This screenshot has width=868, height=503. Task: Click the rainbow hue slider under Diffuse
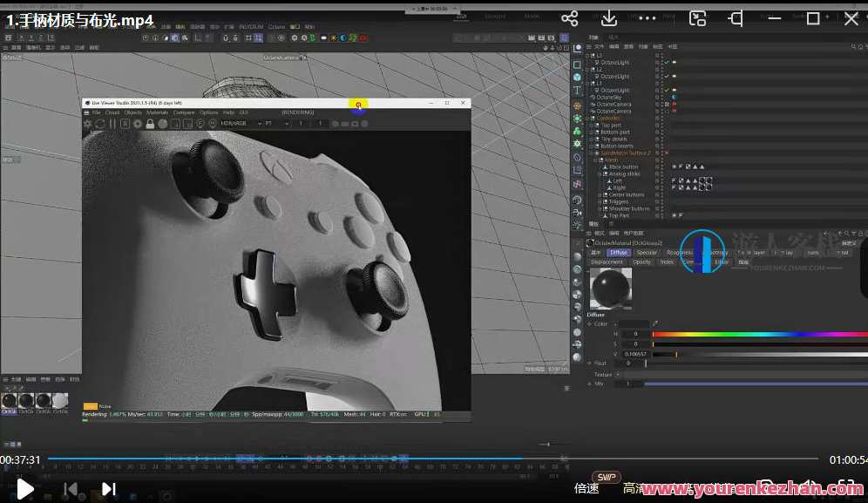pos(754,333)
